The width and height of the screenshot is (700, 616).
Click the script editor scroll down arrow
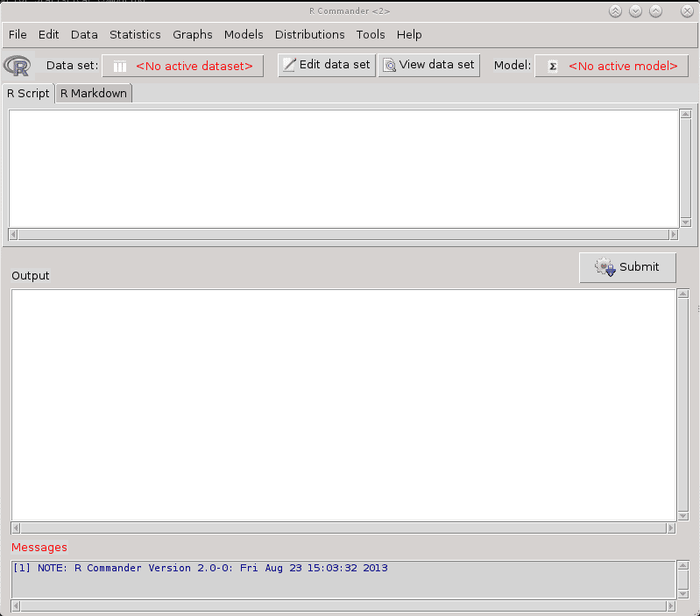pos(686,223)
